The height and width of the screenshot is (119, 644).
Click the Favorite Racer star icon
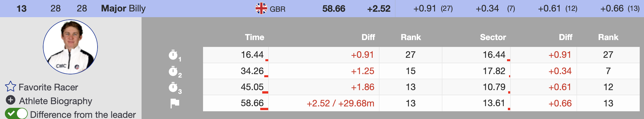(11, 87)
